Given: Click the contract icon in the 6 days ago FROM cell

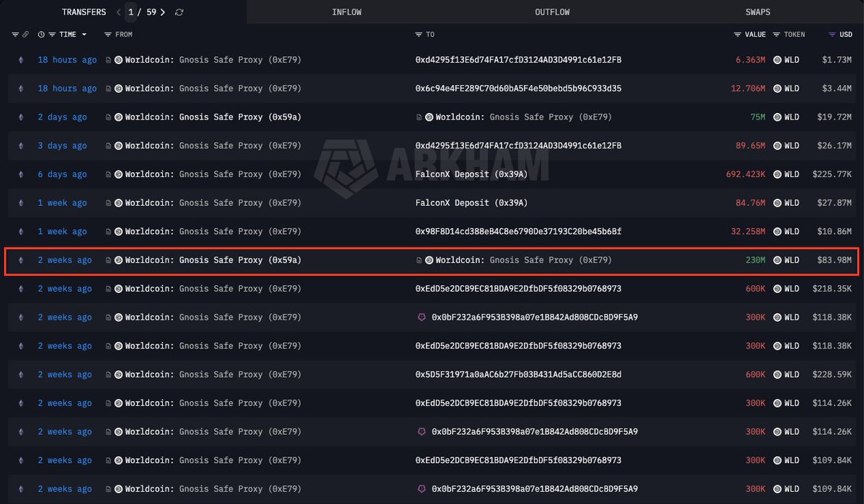Looking at the screenshot, I should [x=109, y=174].
